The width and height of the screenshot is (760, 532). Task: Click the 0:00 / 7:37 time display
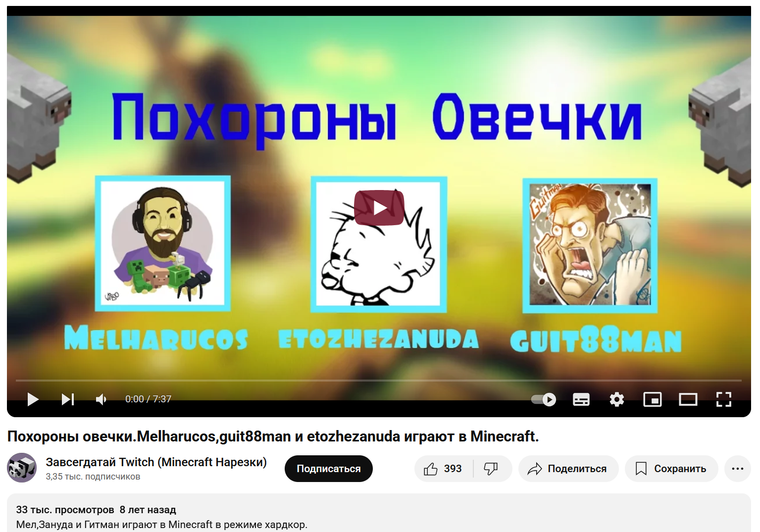(148, 399)
